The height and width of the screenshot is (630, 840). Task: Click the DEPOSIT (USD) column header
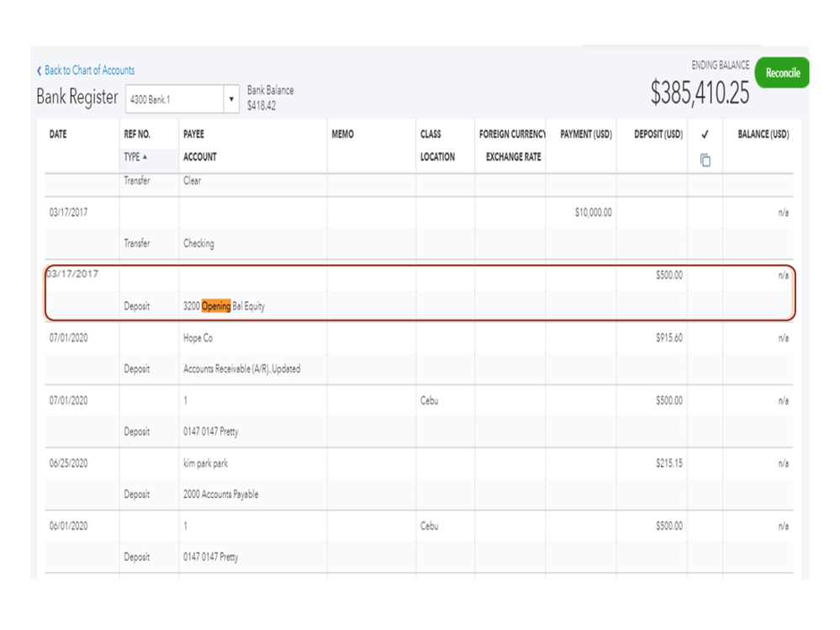tap(658, 135)
